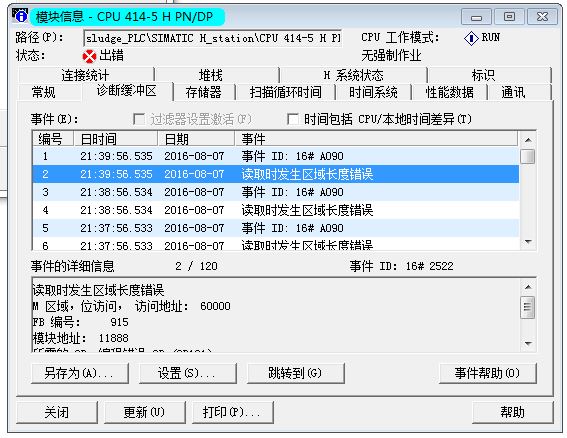The image size is (567, 438).
Task: Select event row 1 at 21:39:56.535
Action: [276, 156]
